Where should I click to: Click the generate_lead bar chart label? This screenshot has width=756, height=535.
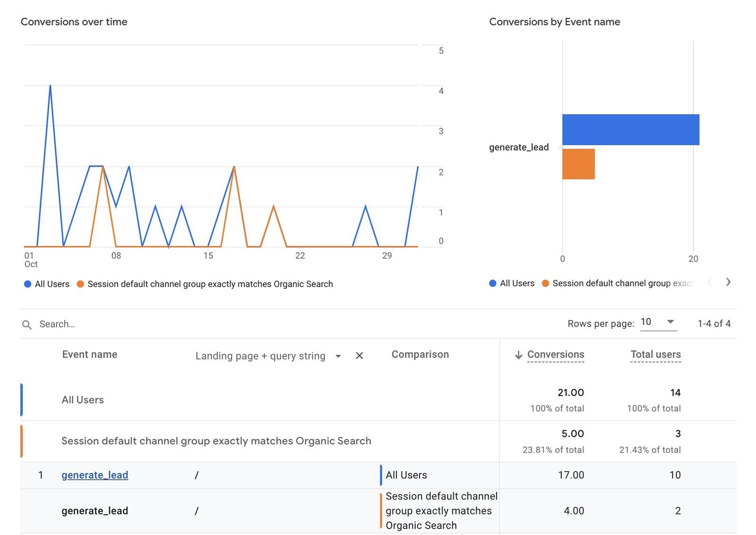click(x=519, y=147)
